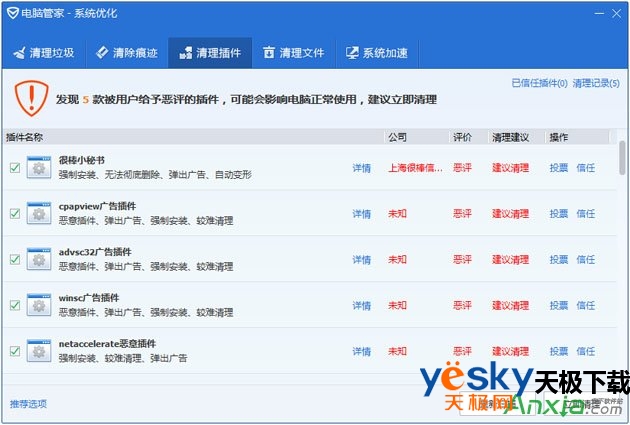Uncheck the netaccelerate恶意插件 checkbox
630x425 pixels.
pyautogui.click(x=15, y=351)
